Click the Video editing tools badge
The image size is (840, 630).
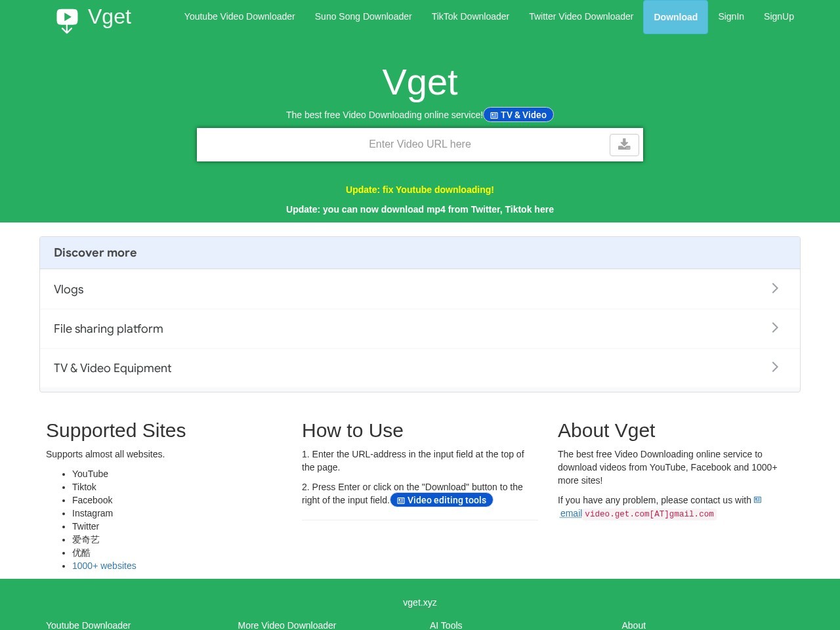coord(442,500)
